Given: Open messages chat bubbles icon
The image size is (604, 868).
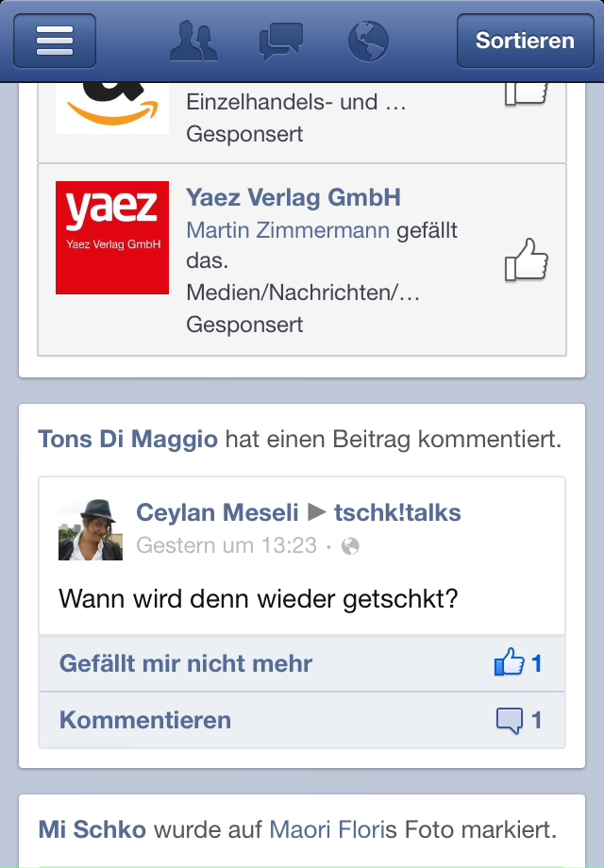Looking at the screenshot, I should (280, 41).
